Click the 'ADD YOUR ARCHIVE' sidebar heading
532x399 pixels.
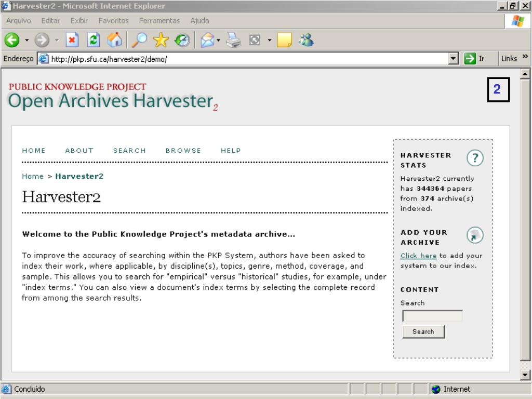[x=424, y=237]
